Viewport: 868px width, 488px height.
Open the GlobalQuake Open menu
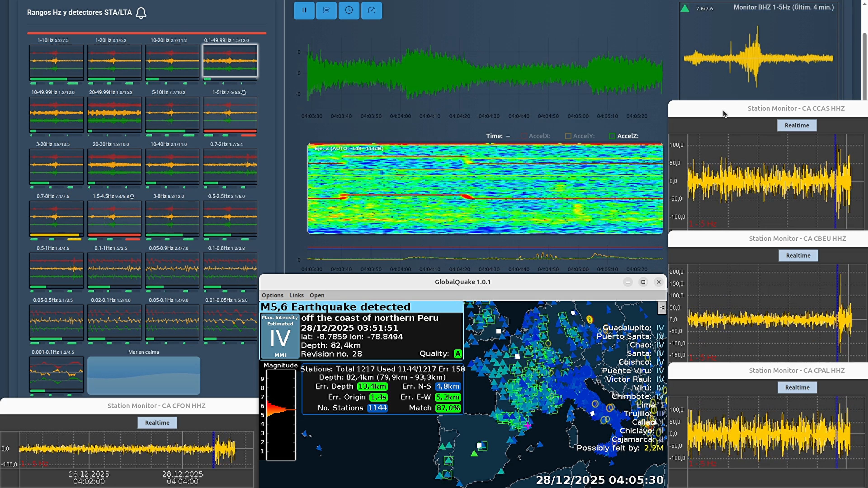[x=317, y=295]
